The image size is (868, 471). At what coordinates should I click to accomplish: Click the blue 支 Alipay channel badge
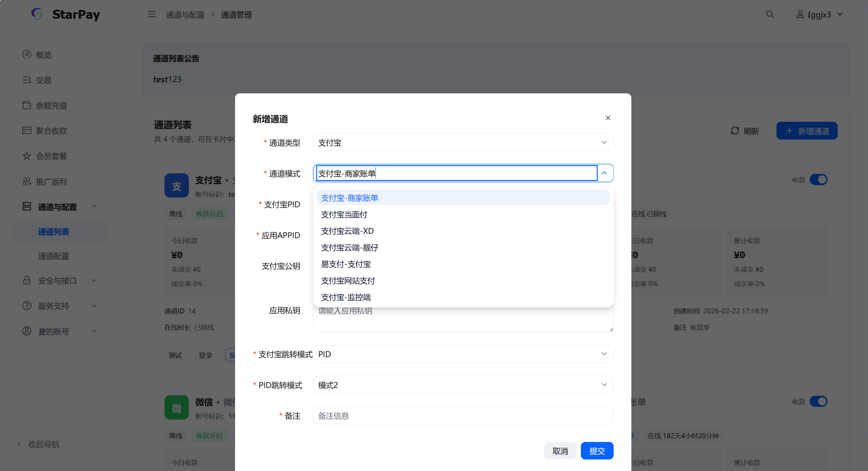[x=177, y=185]
